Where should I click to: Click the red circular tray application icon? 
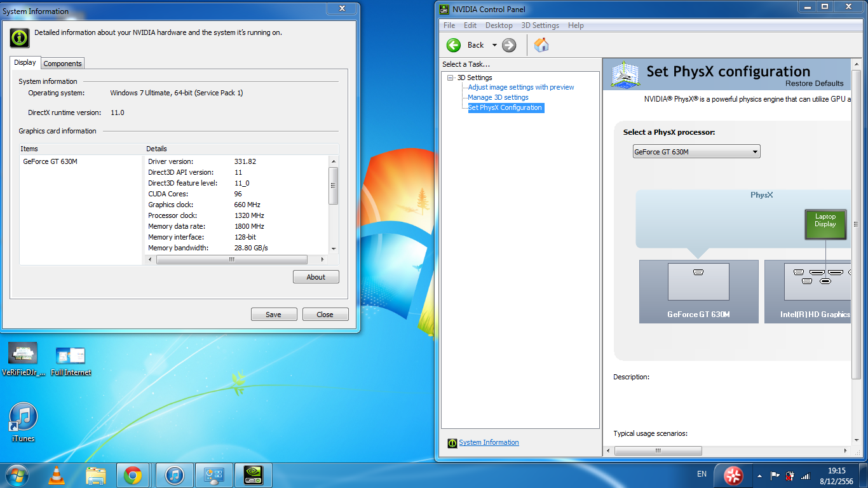pyautogui.click(x=733, y=475)
